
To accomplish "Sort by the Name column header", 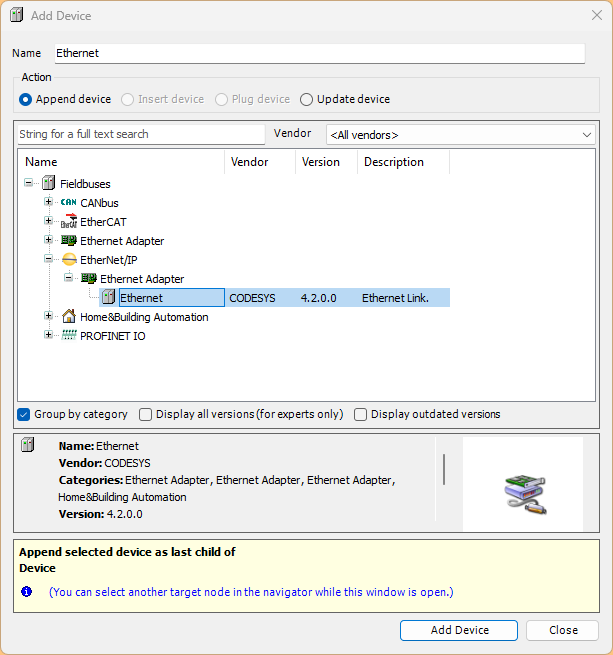I will point(121,162).
